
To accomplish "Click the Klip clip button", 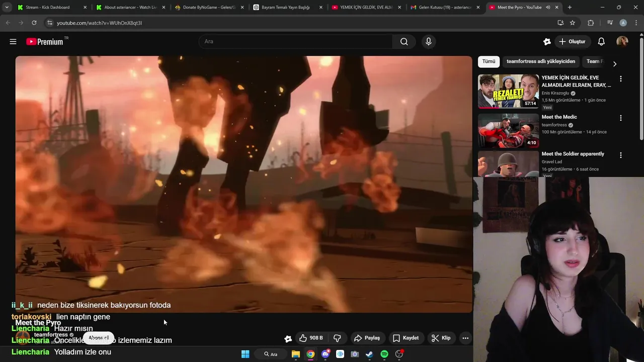I will click(441, 338).
